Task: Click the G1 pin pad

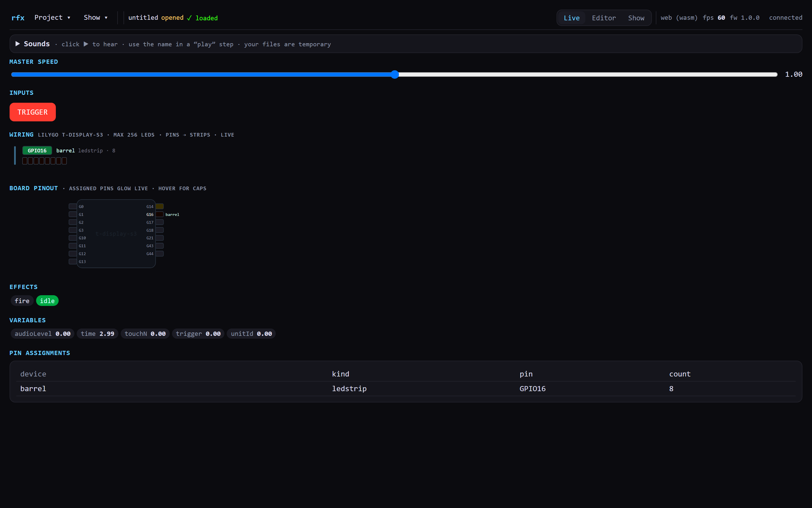Action: 72,214
